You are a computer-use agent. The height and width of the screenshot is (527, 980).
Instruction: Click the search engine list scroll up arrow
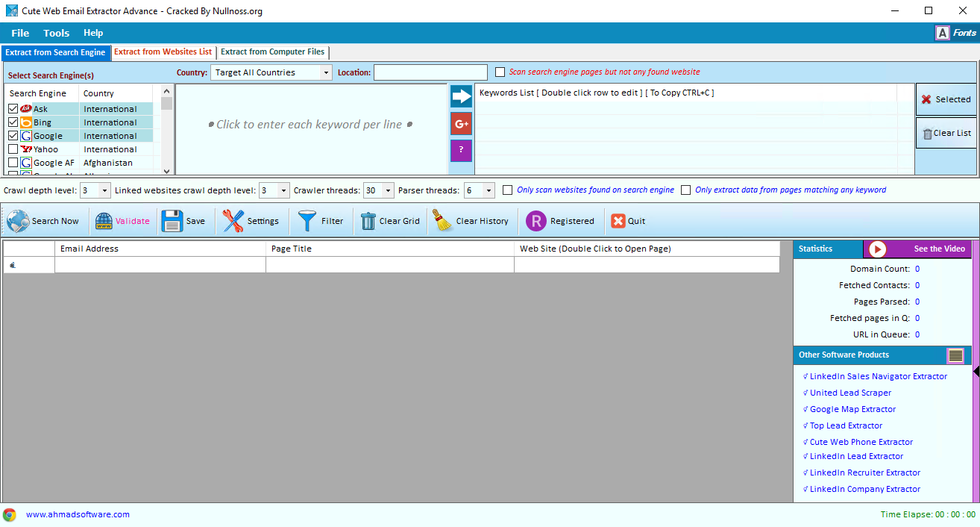point(166,91)
